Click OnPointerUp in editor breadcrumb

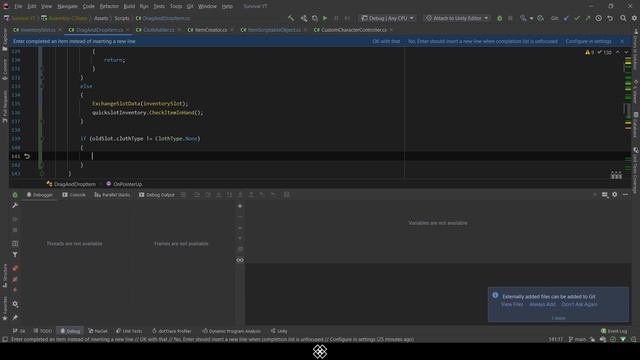[124, 184]
